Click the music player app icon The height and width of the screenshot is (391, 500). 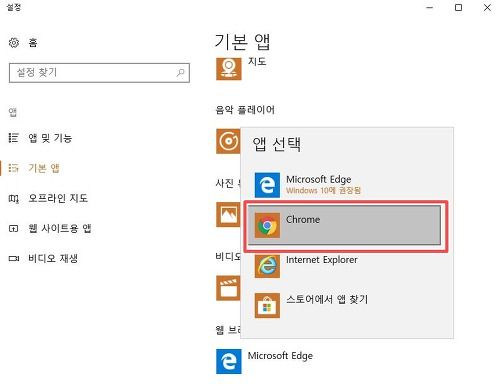coord(228,141)
